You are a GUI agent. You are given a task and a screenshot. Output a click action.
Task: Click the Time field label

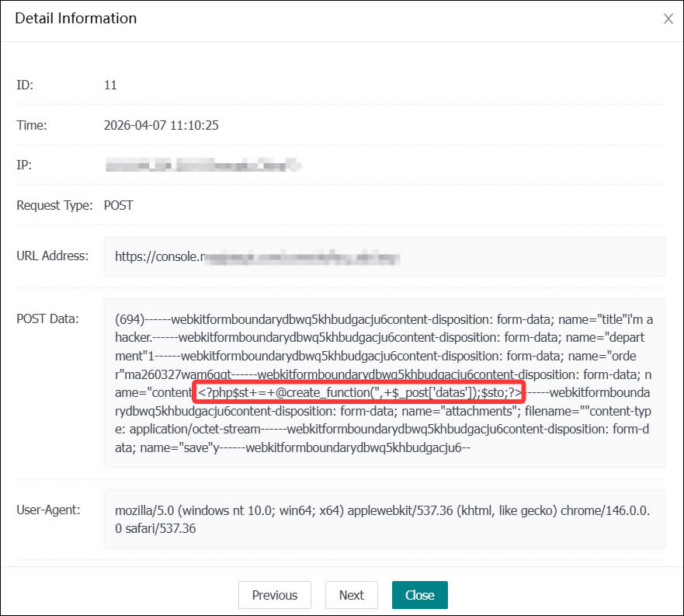32,125
